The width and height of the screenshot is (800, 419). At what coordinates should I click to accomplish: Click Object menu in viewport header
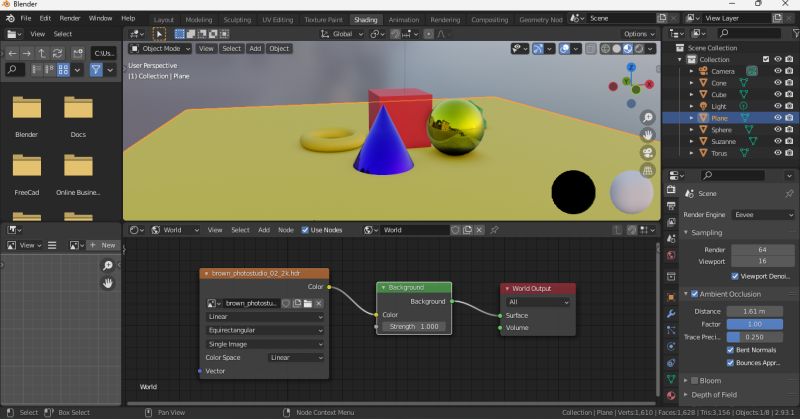(279, 48)
